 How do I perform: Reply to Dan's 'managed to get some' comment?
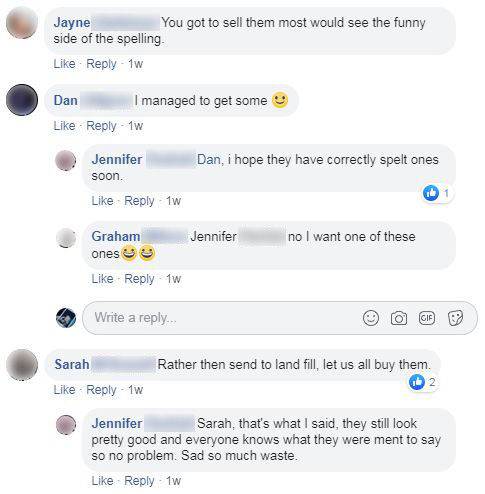(x=101, y=126)
